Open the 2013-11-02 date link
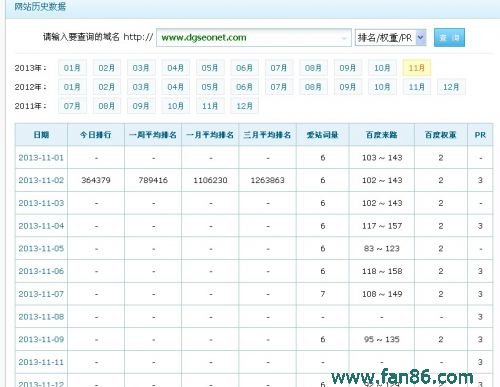Image resolution: width=500 pixels, height=387 pixels. click(x=41, y=180)
